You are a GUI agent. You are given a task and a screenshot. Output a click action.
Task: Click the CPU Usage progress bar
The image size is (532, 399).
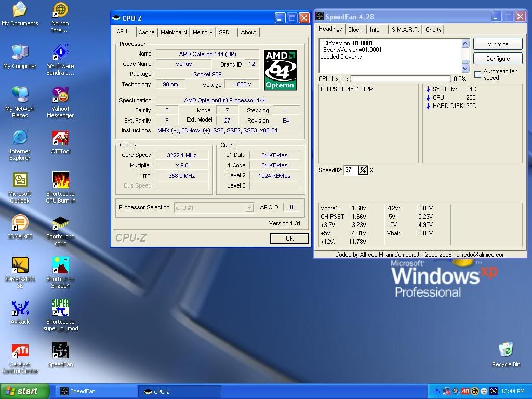pyautogui.click(x=400, y=79)
